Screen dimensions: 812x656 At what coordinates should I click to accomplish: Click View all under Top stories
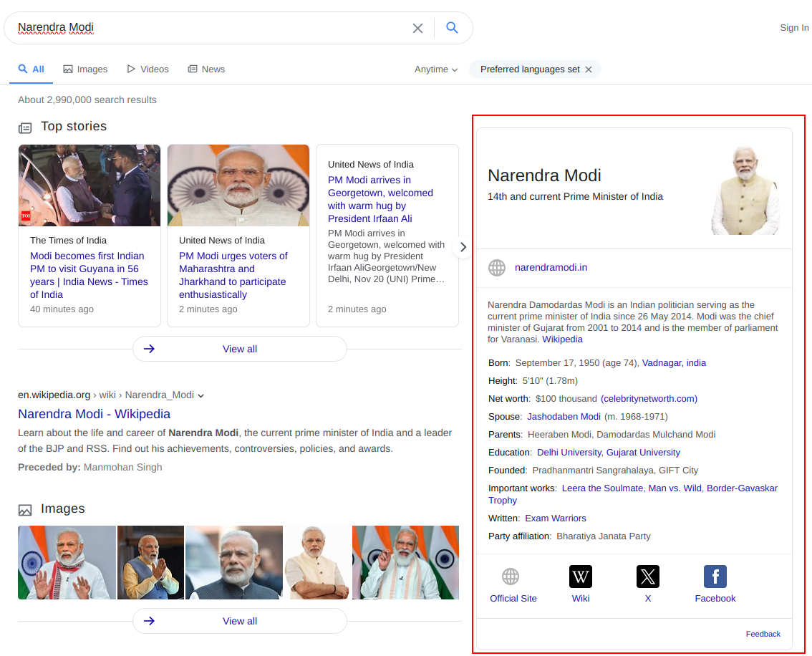[240, 349]
